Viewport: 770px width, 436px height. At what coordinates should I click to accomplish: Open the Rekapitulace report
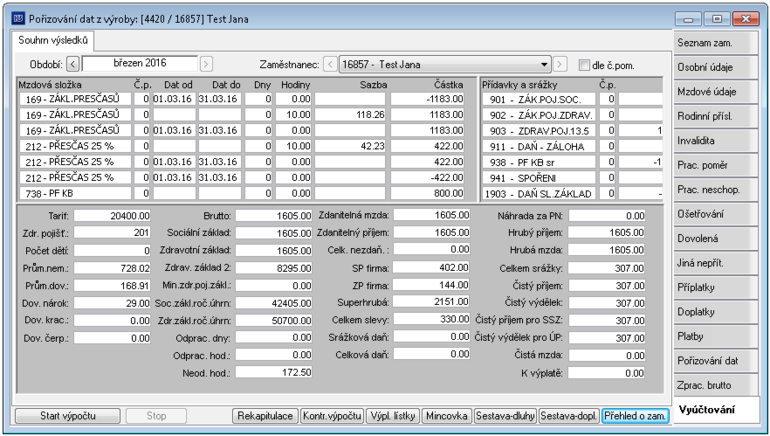[265, 416]
